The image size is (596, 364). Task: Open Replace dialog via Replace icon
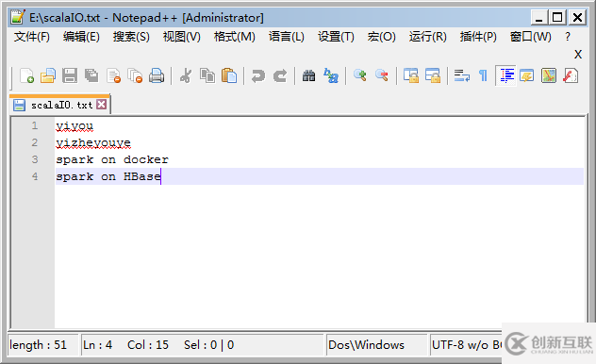331,75
